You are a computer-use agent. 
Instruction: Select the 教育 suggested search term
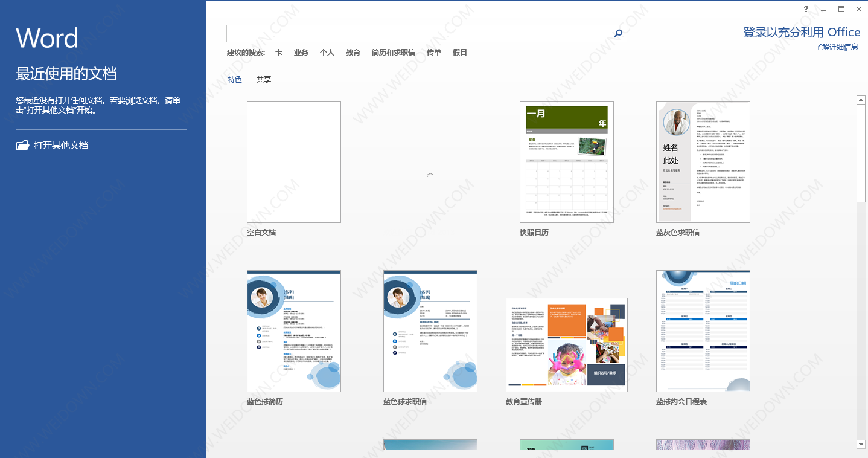pos(353,53)
